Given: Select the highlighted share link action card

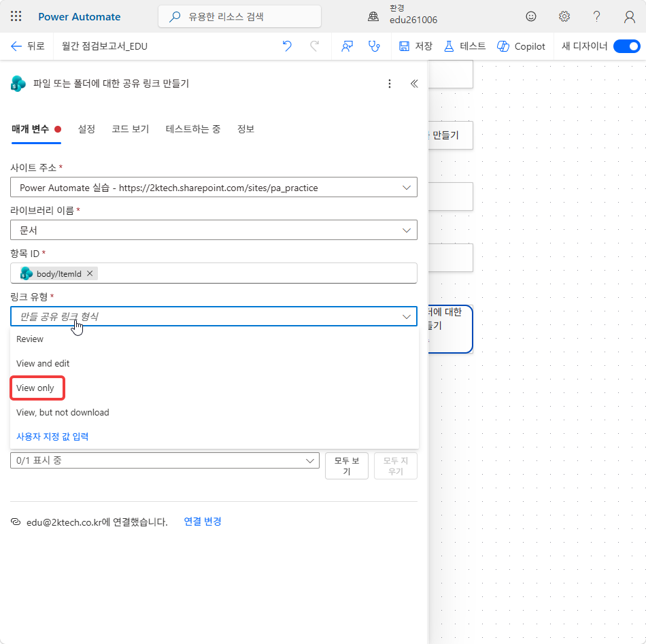Looking at the screenshot, I should 450,328.
